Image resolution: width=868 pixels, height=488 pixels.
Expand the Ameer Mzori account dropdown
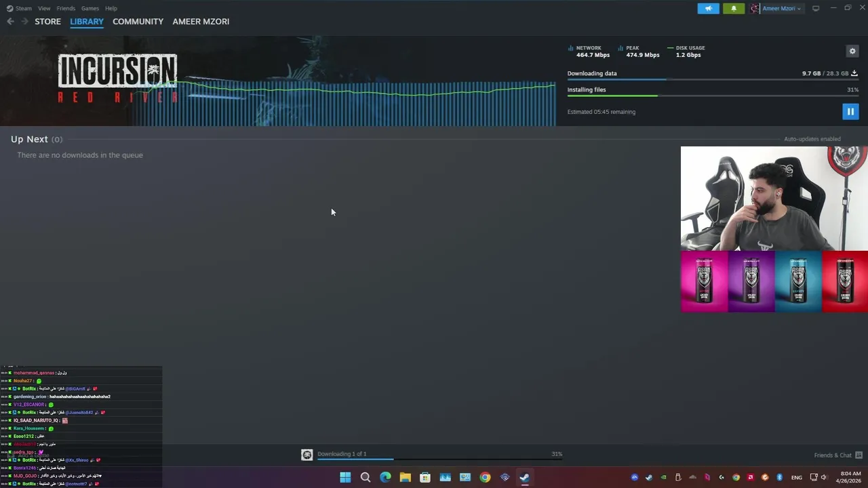(781, 8)
